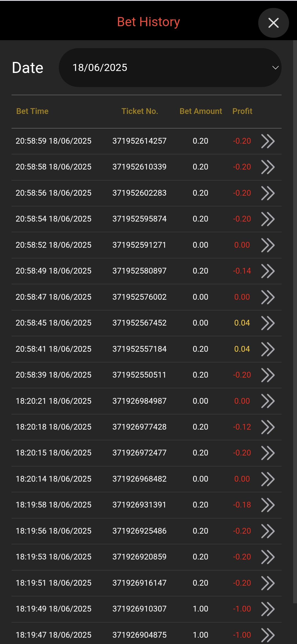
Task: Click bet time 18:19:58 18/06/2025
Action: [54, 505]
